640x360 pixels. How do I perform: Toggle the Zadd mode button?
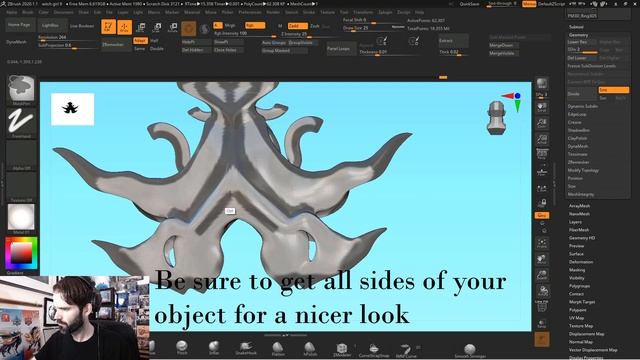point(298,26)
